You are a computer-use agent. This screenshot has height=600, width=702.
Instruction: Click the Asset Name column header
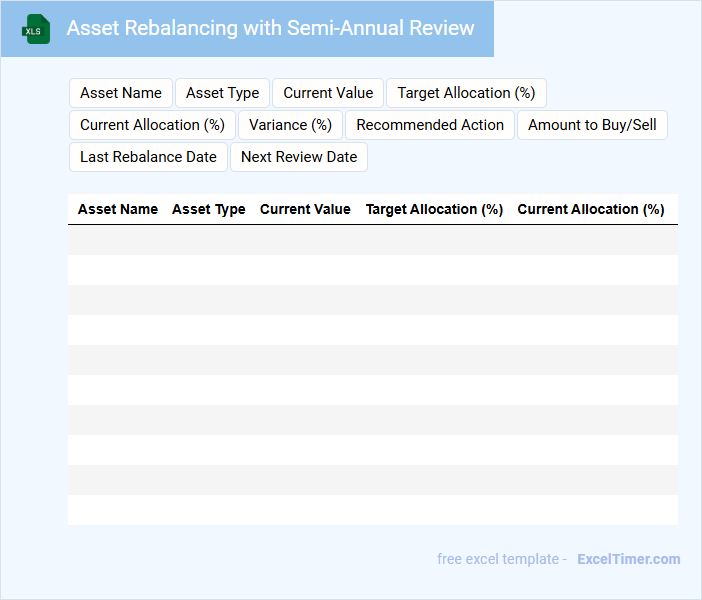[x=118, y=209]
